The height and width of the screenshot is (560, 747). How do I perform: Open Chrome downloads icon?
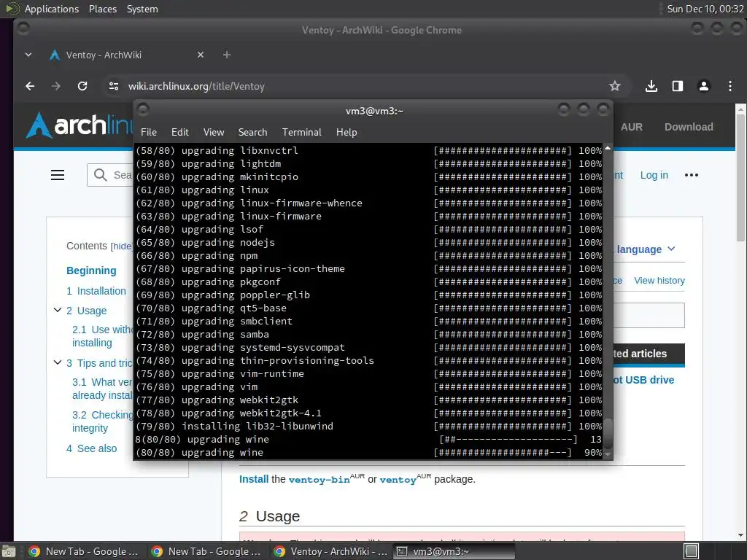(x=651, y=86)
